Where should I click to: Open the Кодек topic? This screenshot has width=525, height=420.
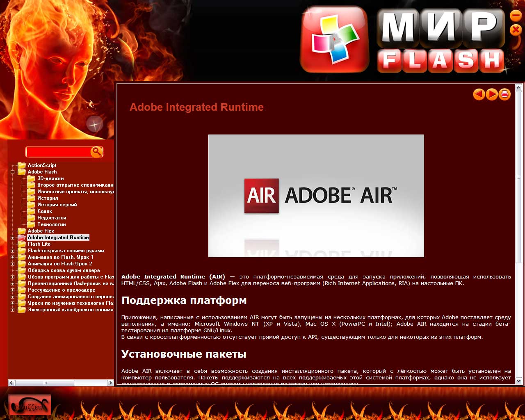pos(45,211)
